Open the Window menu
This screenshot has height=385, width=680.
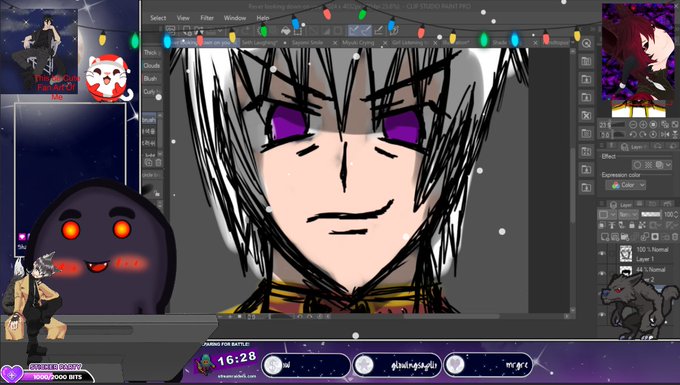coord(235,18)
